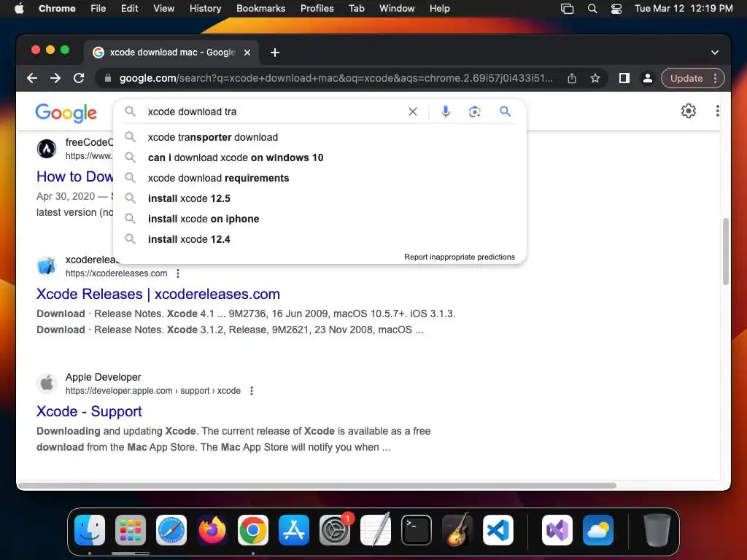
Task: Open the Chrome profile icon
Action: tap(648, 78)
